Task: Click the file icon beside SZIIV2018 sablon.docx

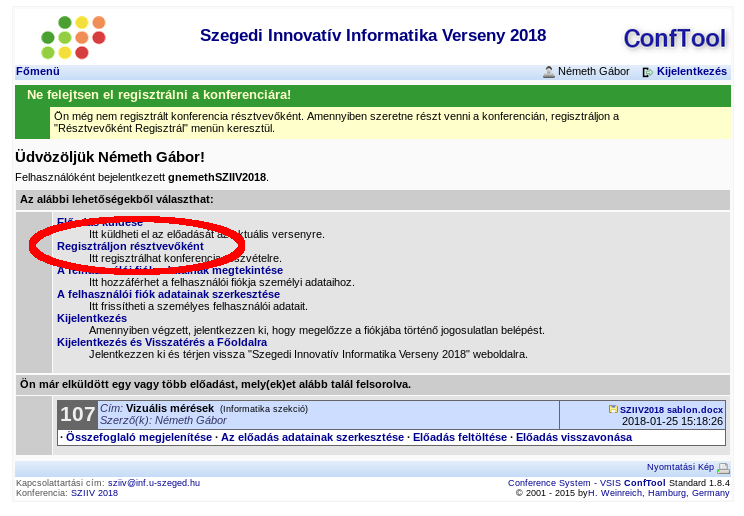Action: [x=613, y=409]
